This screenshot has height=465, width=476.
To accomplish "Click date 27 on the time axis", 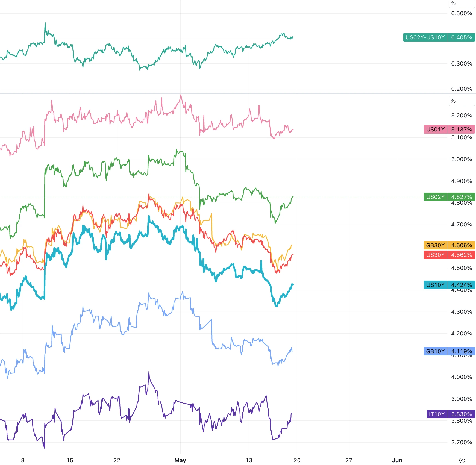I will tap(349, 460).
